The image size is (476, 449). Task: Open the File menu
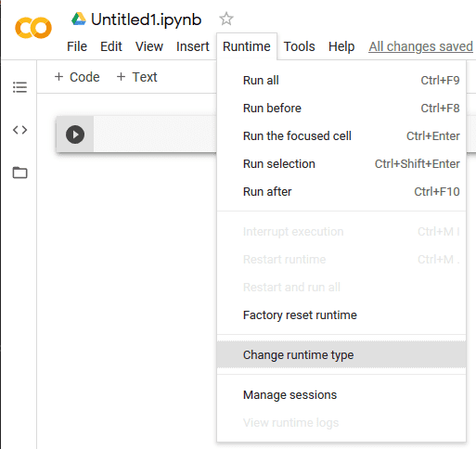pyautogui.click(x=77, y=46)
